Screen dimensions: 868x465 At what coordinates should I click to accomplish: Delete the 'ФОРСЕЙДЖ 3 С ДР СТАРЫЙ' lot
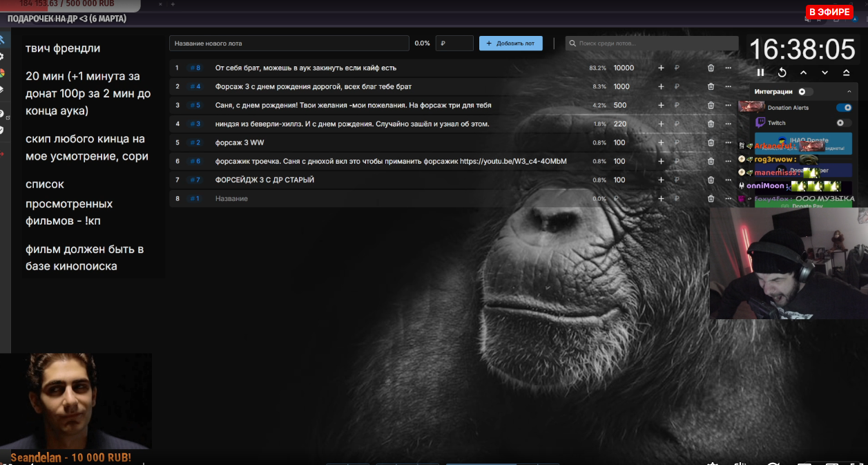(x=711, y=180)
